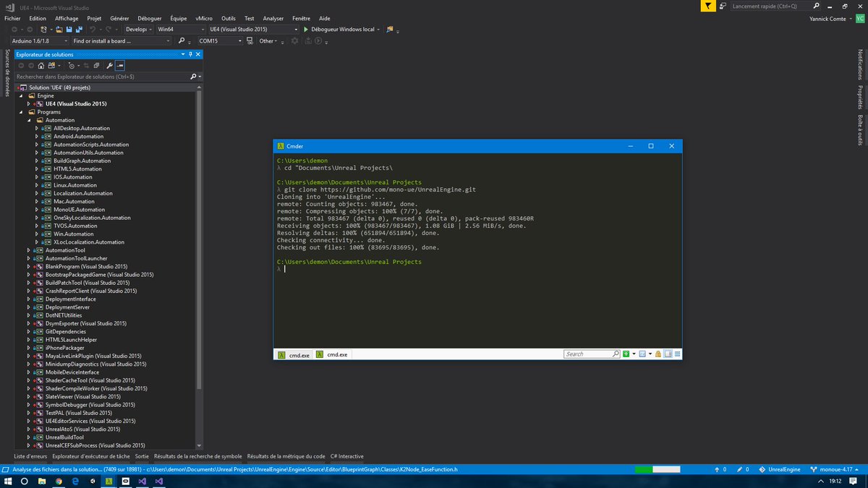Open the Notifications side panel tab
This screenshot has width=868, height=488.
coord(860,64)
